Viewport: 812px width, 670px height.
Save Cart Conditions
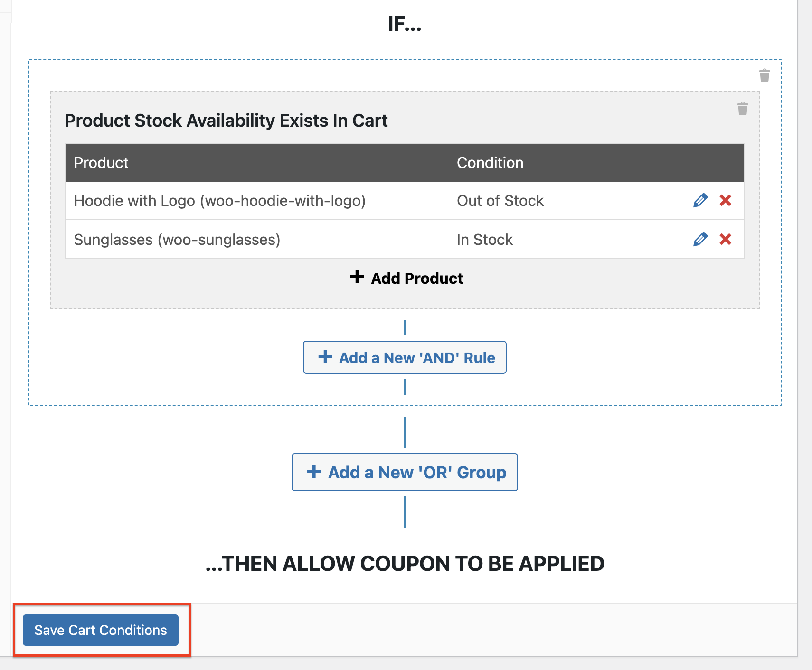pyautogui.click(x=101, y=630)
